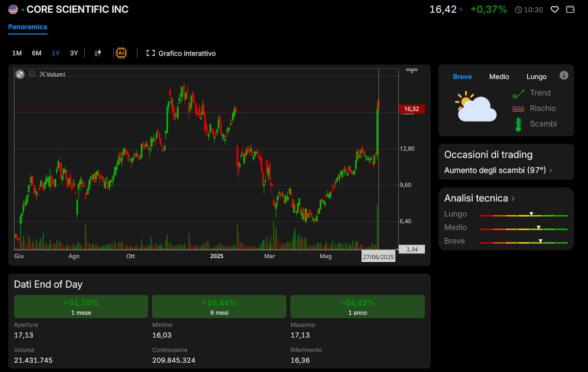Select the 1M time range
588x372 pixels.
[x=17, y=53]
